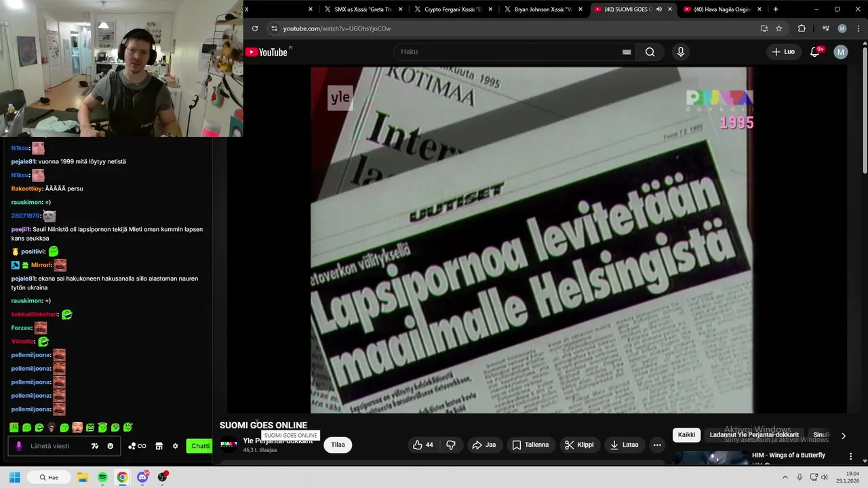Open options for HIM - Wings of a Butterfly

tap(850, 456)
